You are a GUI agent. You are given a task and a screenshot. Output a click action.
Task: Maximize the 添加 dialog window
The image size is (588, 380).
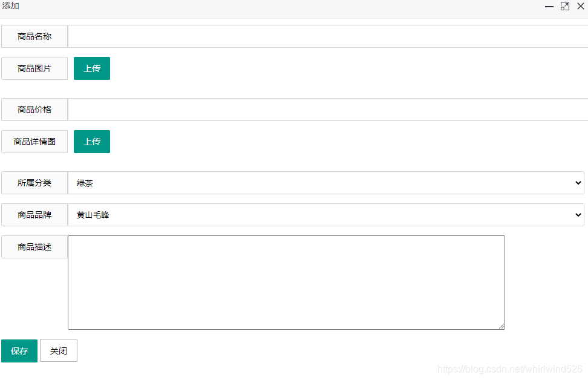click(565, 7)
